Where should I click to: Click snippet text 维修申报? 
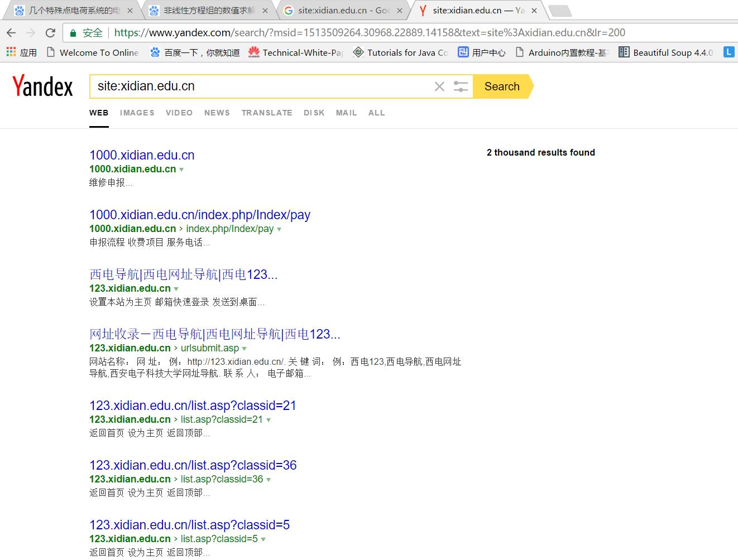click(111, 183)
